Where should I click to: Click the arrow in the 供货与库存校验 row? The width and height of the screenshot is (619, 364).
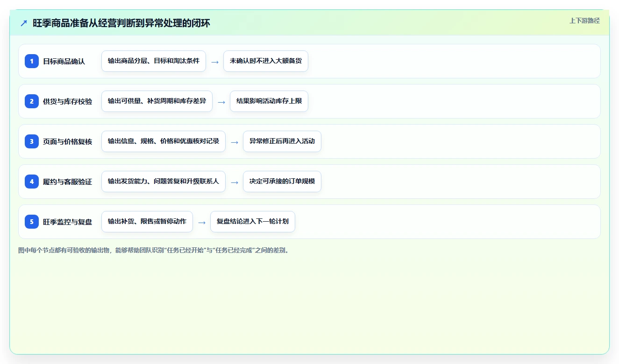click(x=221, y=102)
